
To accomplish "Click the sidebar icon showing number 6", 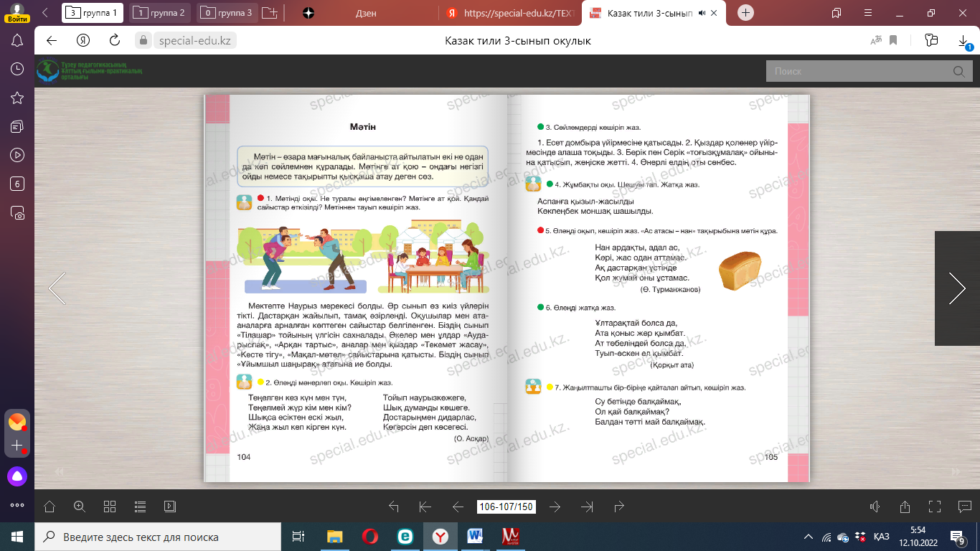I will pyautogui.click(x=18, y=184).
